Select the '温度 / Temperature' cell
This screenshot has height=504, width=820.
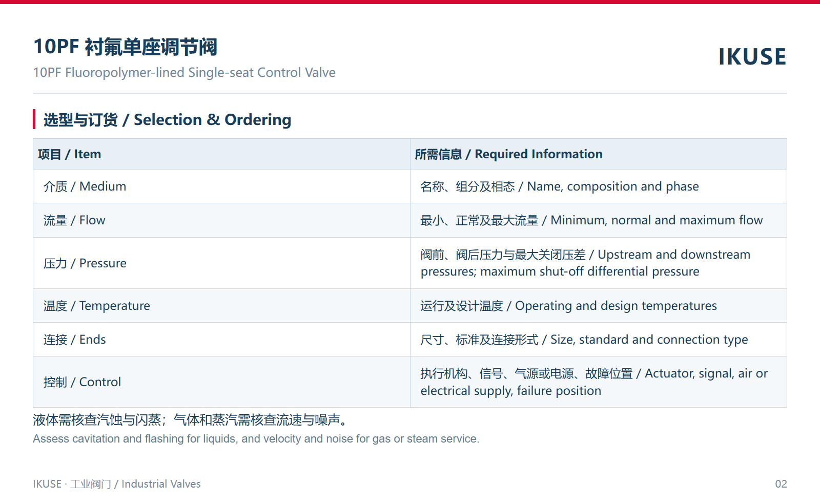point(221,306)
